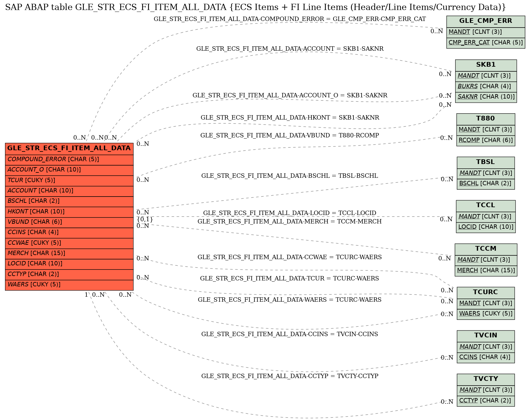This screenshot has width=530, height=420.
Task: Select the CCINS [CHAR (4)] field in main table
Action: (69, 233)
